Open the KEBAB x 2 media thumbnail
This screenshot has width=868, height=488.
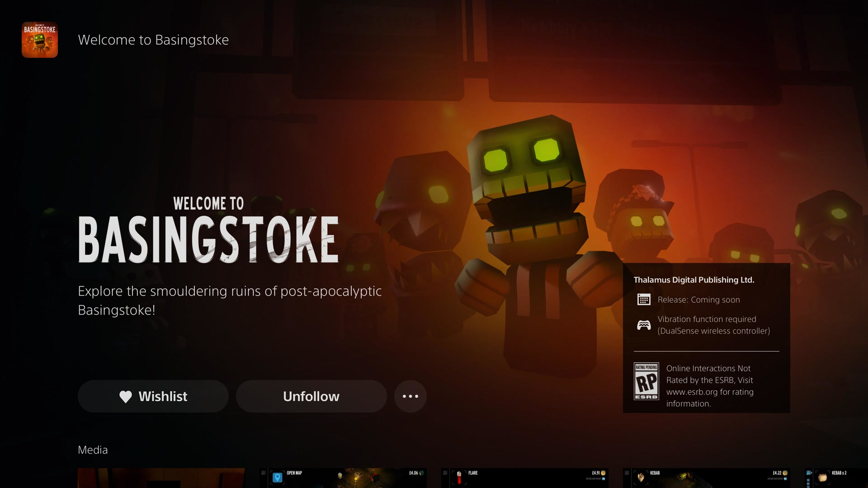point(836,478)
